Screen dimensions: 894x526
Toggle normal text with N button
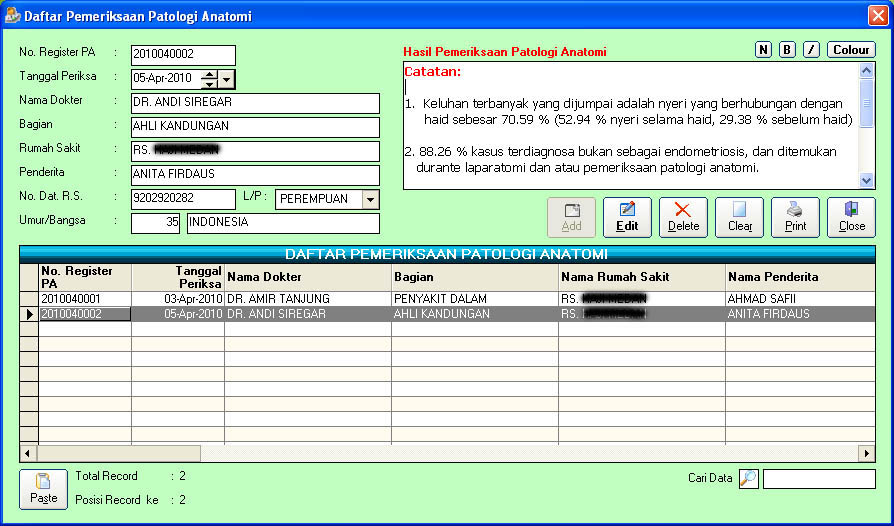coord(763,50)
